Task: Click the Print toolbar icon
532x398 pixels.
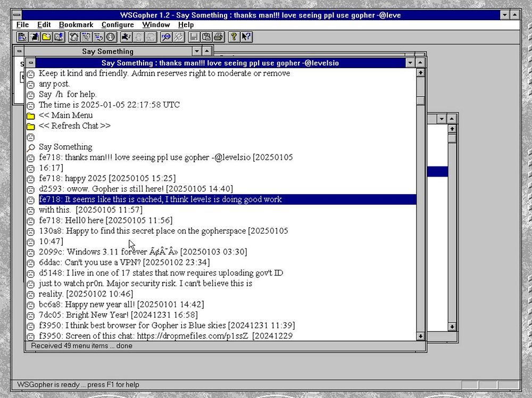Action: (x=219, y=37)
